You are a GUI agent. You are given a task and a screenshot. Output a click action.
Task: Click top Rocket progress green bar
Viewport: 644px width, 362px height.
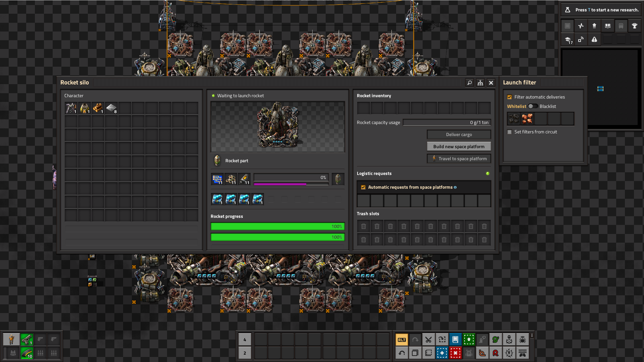pos(277,226)
